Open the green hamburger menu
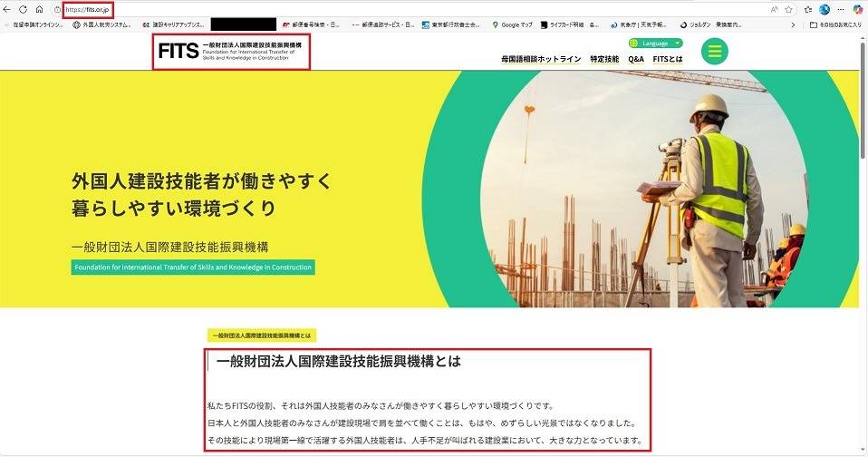The height and width of the screenshot is (457, 868). 715,51
